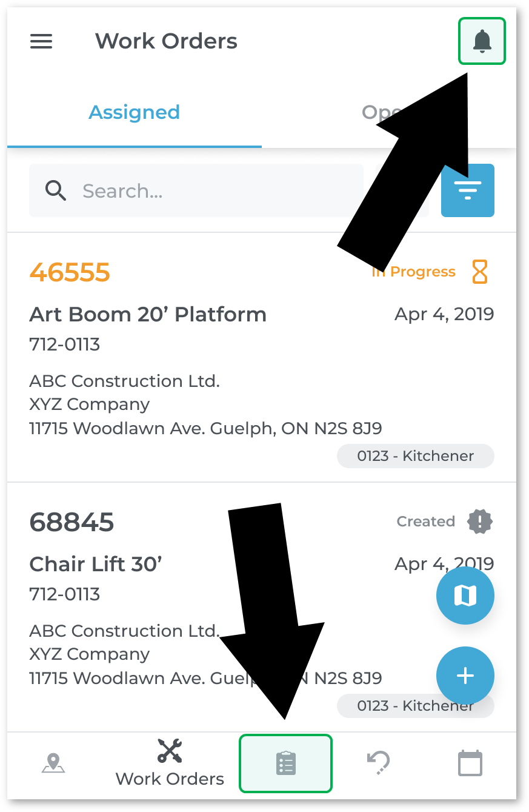Open notifications bell icon
The width and height of the screenshot is (529, 812).
click(482, 41)
